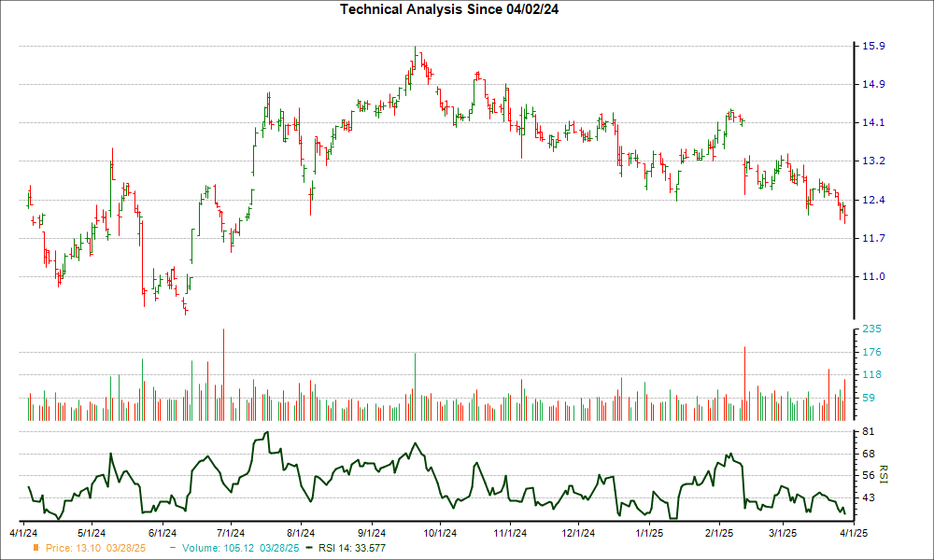Viewport: 934px width, 560px height.
Task: Select the 9/1/24 date label
Action: pos(372,533)
